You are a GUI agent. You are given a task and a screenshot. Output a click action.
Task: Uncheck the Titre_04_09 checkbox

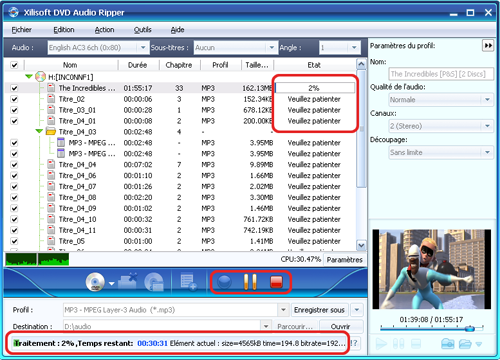[x=14, y=208]
